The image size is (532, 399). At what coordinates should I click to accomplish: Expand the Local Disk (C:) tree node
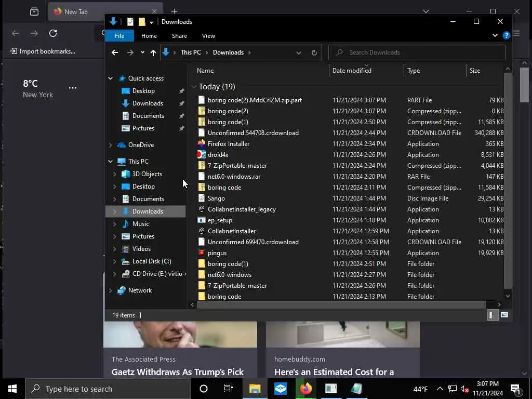pos(114,261)
